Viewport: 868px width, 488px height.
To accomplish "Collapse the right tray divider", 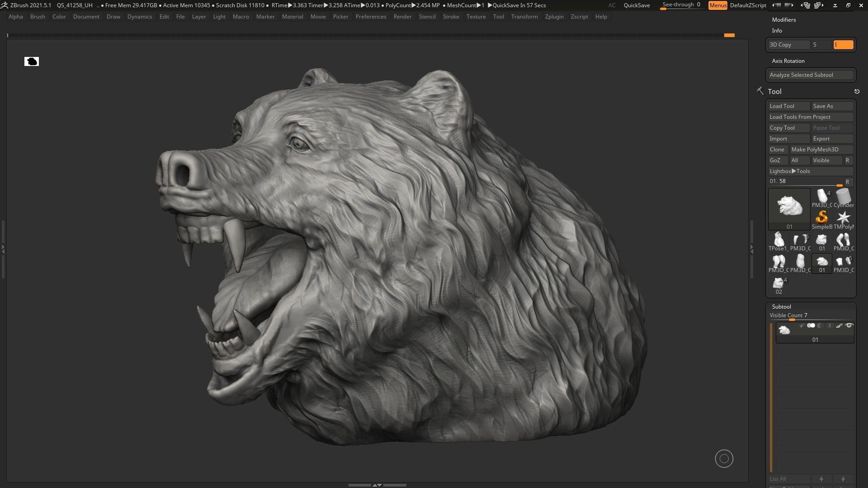I will point(752,249).
